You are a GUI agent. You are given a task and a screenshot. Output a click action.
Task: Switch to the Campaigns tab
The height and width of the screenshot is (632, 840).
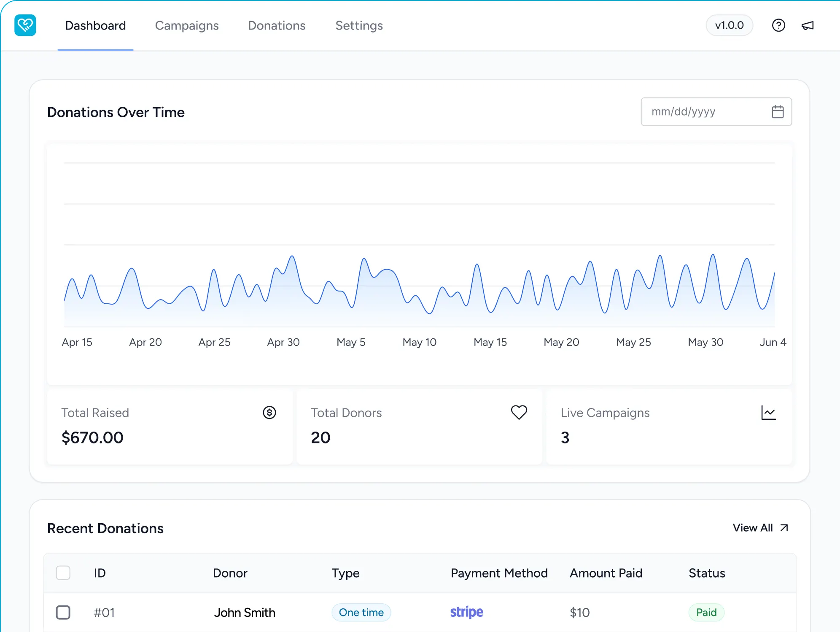click(187, 26)
